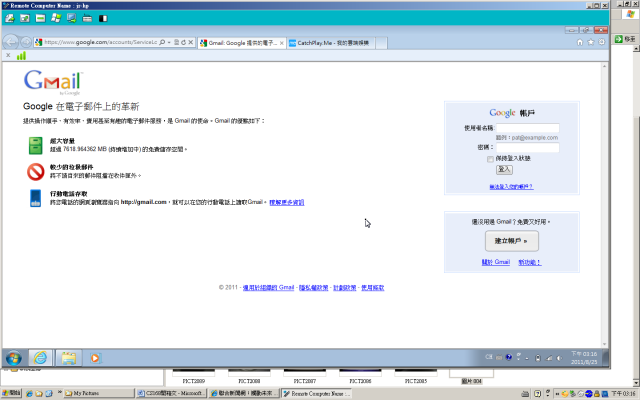The width and height of the screenshot is (640, 400).
Task: Click the browser Home icon
Action: [580, 42]
